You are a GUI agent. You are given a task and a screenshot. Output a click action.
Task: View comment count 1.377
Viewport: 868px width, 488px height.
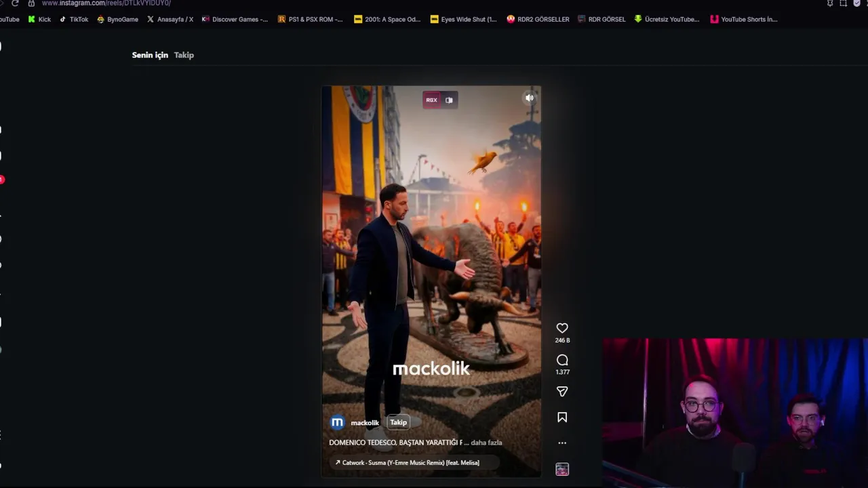[562, 372]
